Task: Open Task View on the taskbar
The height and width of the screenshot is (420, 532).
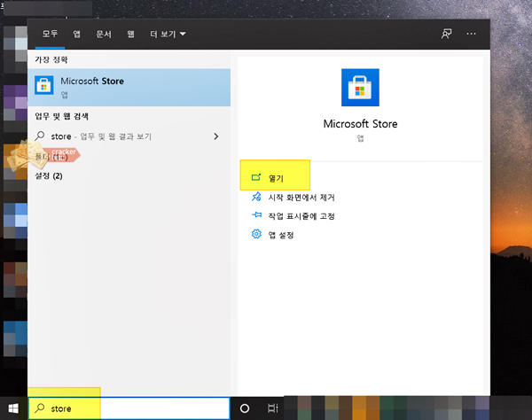Action: point(272,408)
